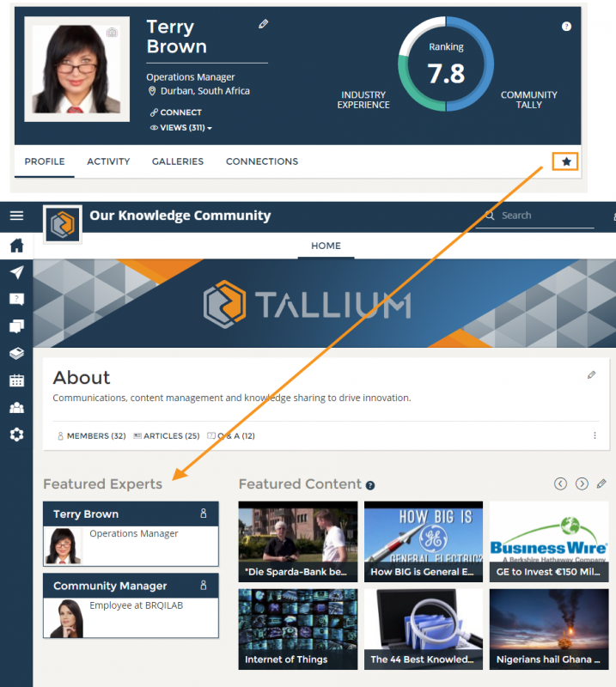Switch to the ACTIVITY tab
The width and height of the screenshot is (616, 687).
108,161
